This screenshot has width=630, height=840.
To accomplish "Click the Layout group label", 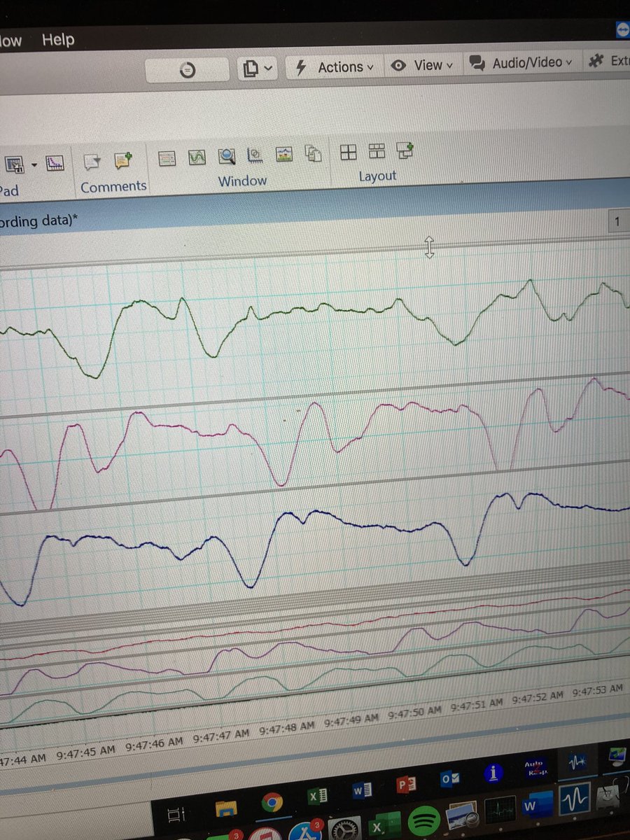I will [377, 176].
